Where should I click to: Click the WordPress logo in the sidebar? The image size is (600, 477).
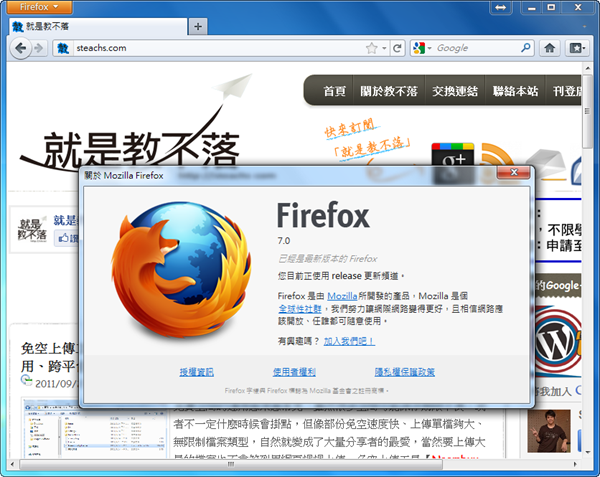tap(557, 342)
